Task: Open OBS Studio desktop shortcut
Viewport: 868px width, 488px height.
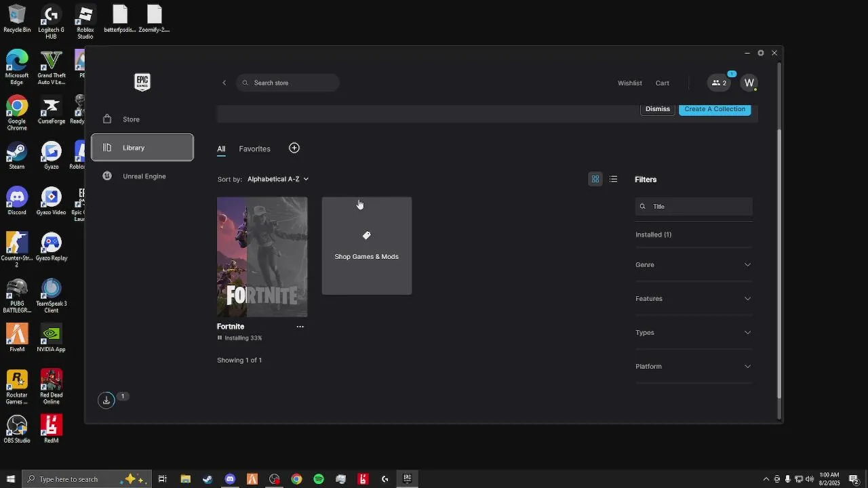Action: point(17,428)
